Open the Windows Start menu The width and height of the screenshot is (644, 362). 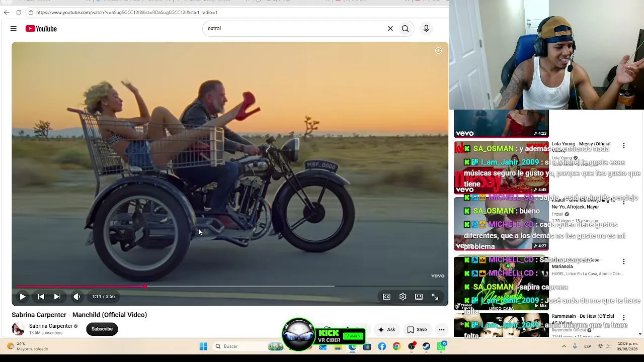[203, 346]
